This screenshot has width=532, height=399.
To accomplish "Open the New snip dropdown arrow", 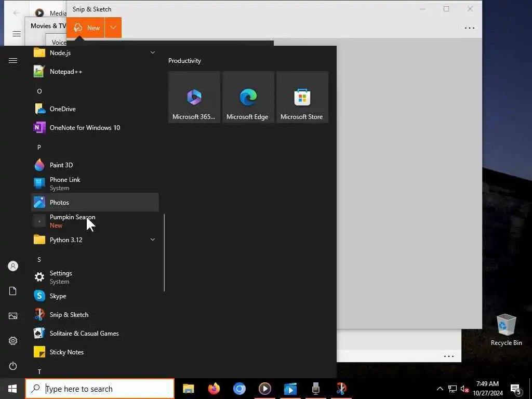I will click(x=113, y=28).
